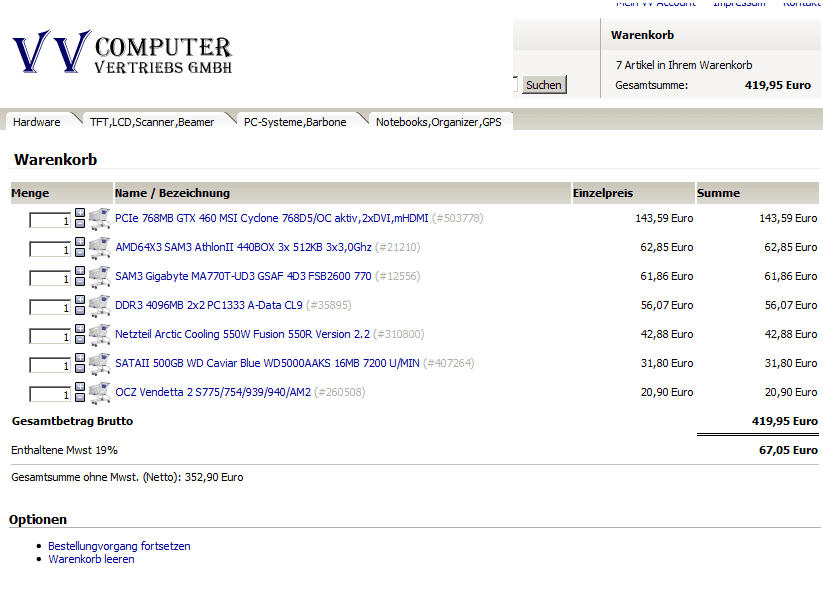Increase quantity of OCZ Vendetta 2 cooler
The height and width of the screenshot is (608, 823).
click(x=80, y=387)
